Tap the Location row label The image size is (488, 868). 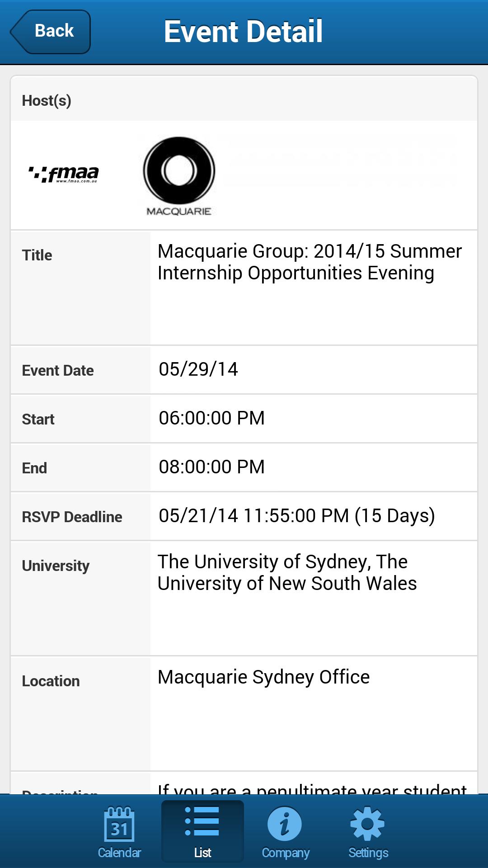(x=51, y=681)
